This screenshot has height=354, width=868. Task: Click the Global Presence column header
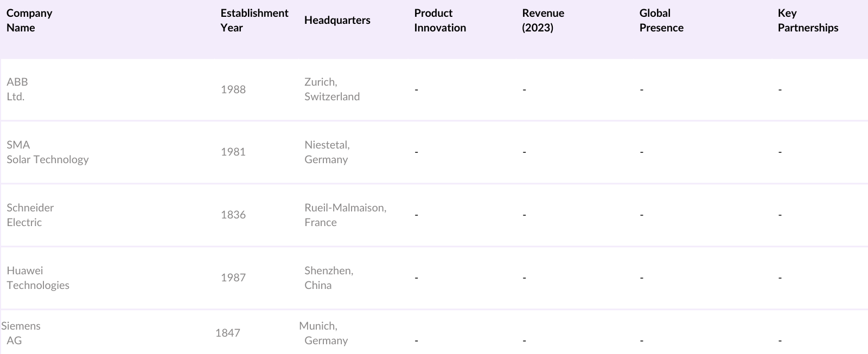pos(661,21)
